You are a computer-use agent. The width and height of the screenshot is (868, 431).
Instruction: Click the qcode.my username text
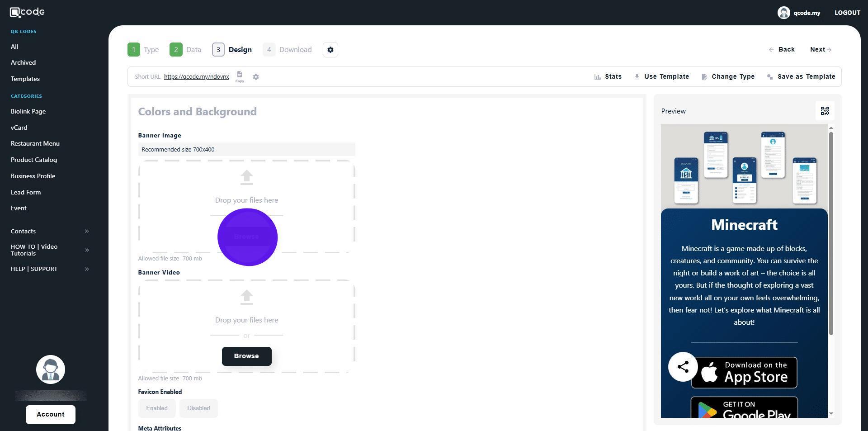807,13
